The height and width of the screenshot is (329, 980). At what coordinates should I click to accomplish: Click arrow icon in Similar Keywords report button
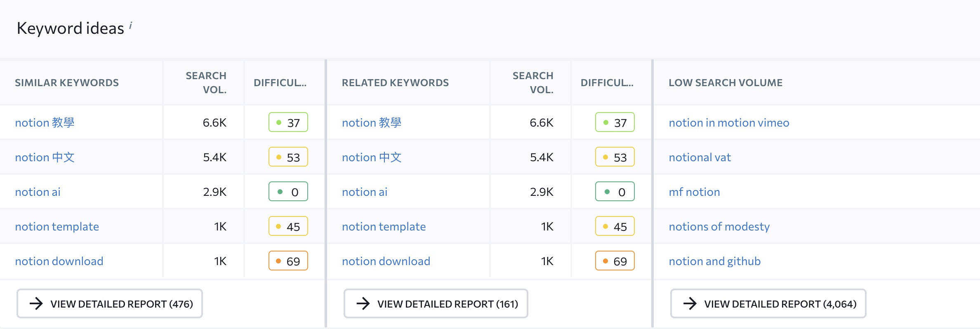tap(36, 304)
